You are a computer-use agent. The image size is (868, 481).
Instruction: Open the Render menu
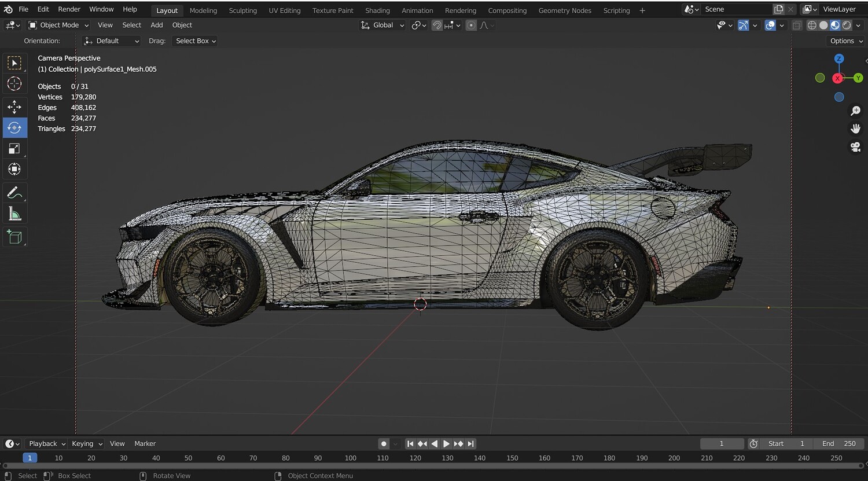[x=69, y=9]
